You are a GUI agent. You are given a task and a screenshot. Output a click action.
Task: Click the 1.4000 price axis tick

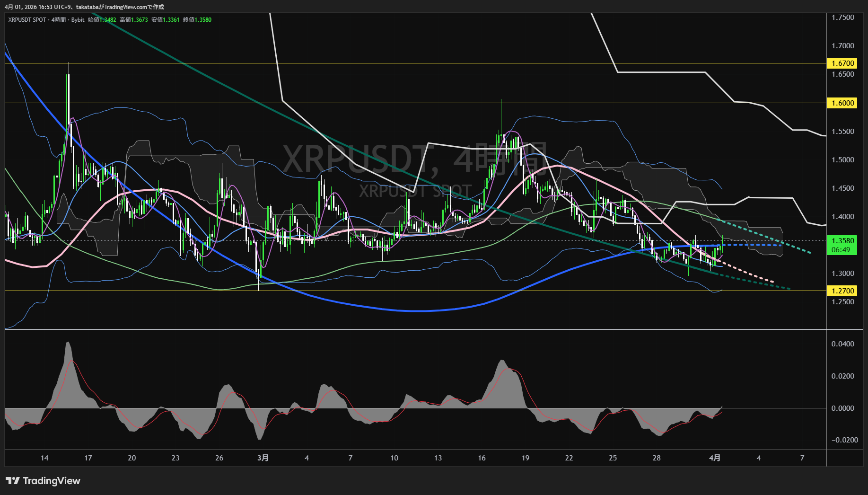843,217
